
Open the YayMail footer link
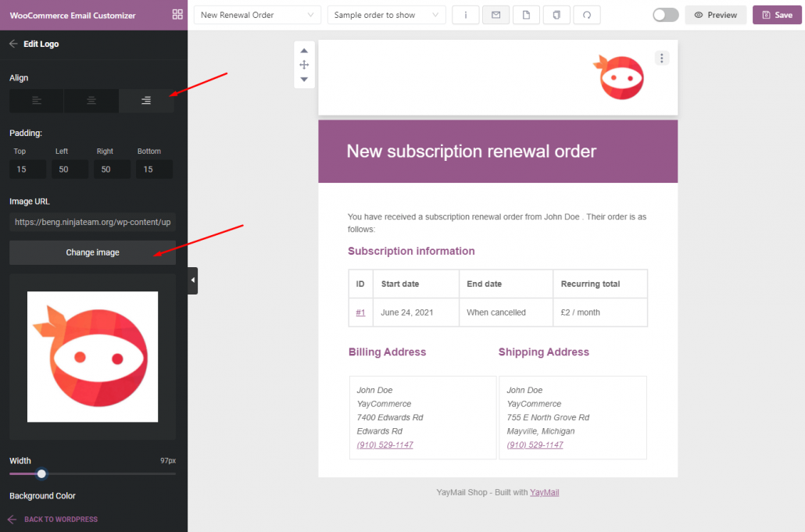point(544,492)
